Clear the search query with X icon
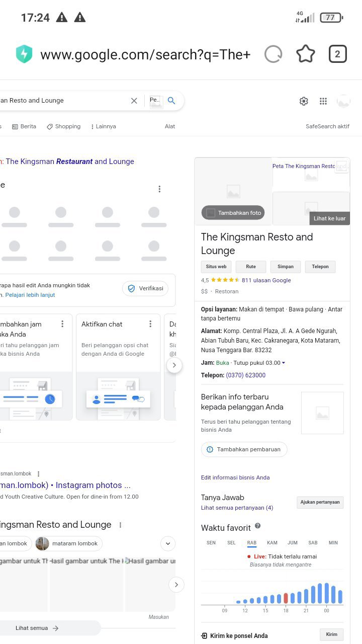 click(134, 101)
